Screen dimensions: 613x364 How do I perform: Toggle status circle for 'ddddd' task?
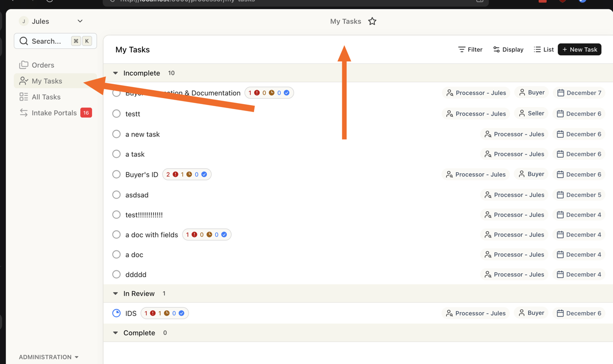coord(117,275)
